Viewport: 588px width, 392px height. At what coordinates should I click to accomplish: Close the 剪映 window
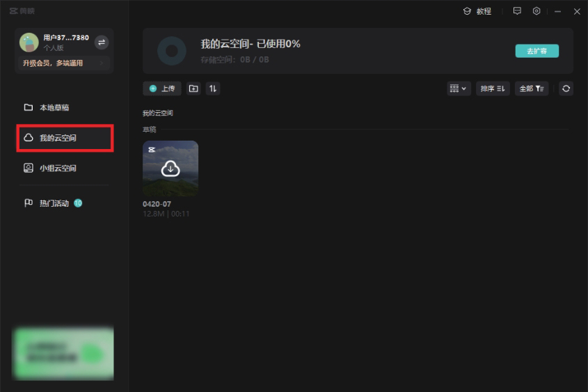click(x=577, y=12)
